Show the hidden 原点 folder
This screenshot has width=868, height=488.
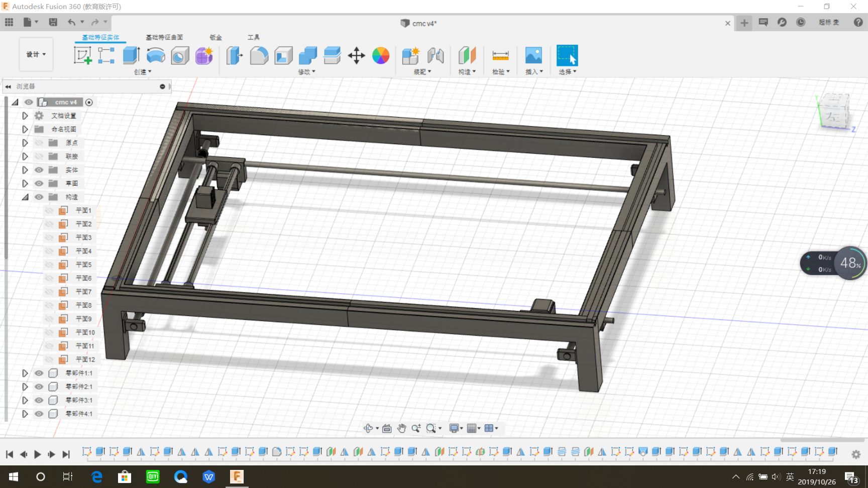pyautogui.click(x=39, y=143)
